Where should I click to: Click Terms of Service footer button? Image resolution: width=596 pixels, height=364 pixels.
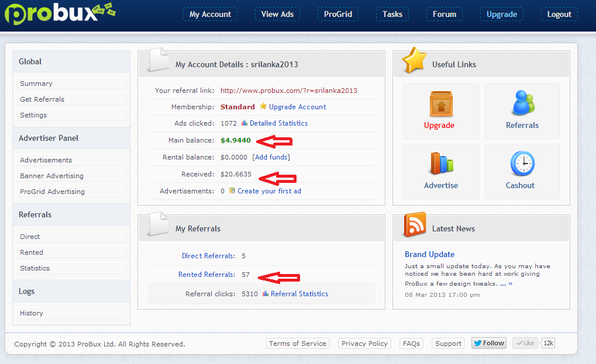(x=298, y=344)
